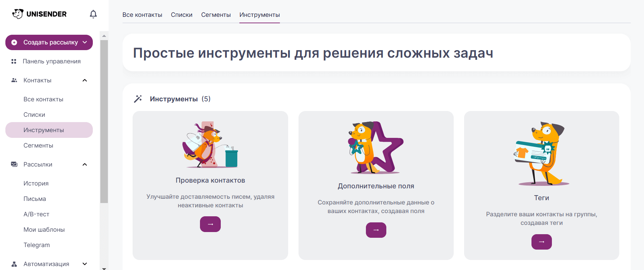The image size is (644, 270).
Task: Collapse the Контакты section chevron
Action: [85, 80]
